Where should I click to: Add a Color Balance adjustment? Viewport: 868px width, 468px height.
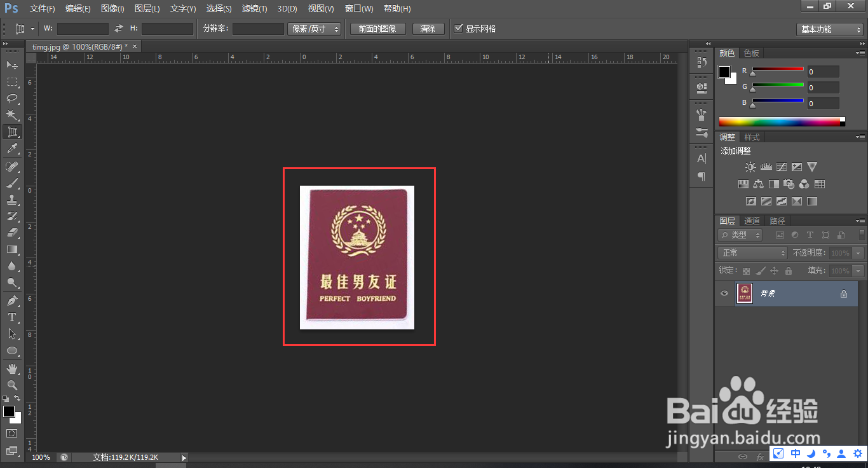(x=758, y=184)
